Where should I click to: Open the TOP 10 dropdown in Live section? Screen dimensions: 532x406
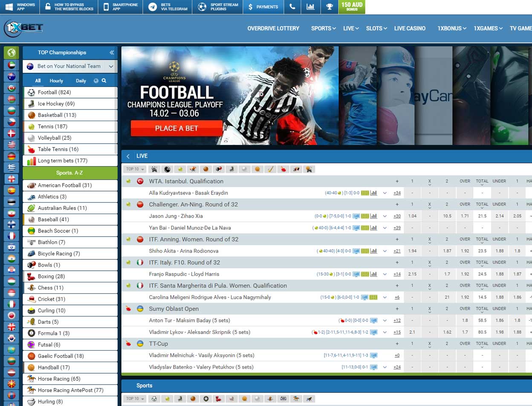[135, 169]
